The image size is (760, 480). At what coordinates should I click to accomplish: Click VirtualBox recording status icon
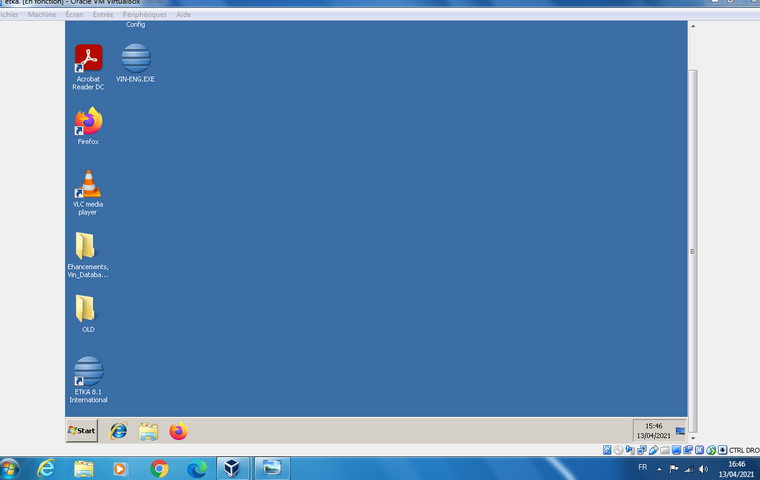[688, 450]
